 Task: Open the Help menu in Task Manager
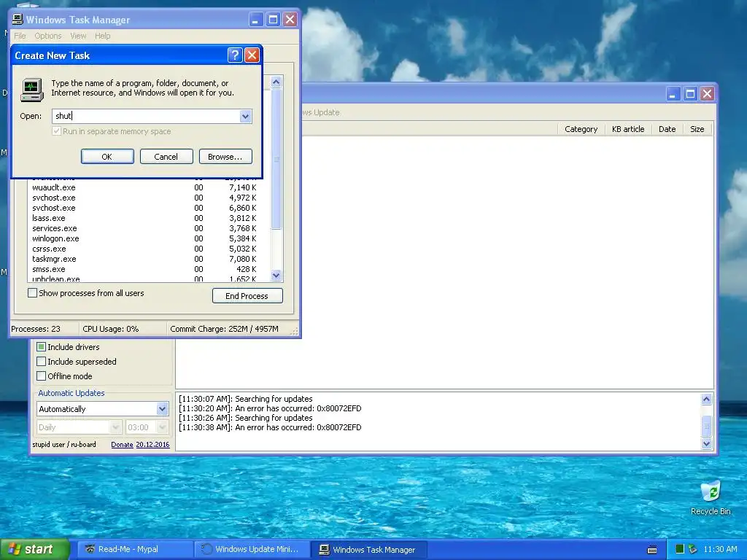[102, 36]
